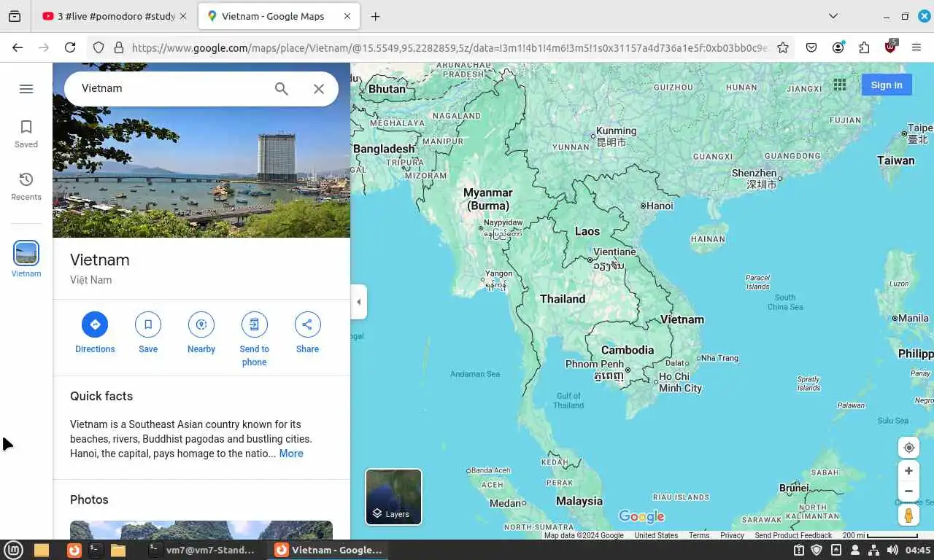Clear the Vietnam search with X

[319, 89]
